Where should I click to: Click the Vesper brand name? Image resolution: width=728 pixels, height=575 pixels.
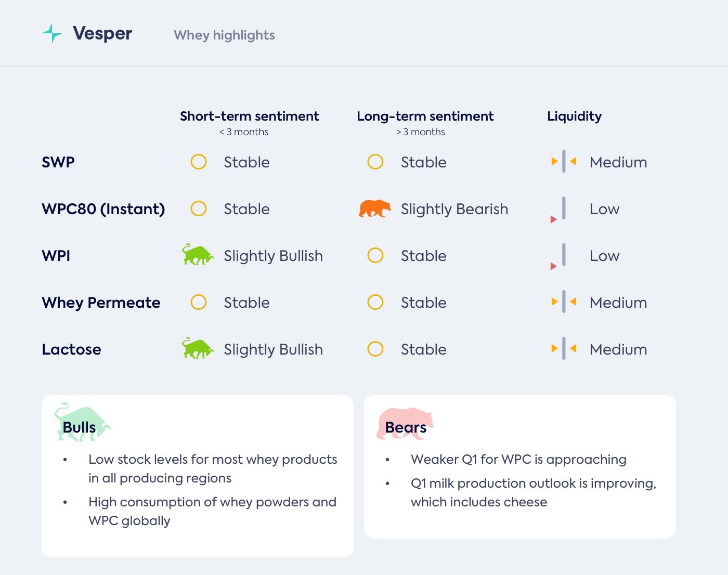(102, 33)
